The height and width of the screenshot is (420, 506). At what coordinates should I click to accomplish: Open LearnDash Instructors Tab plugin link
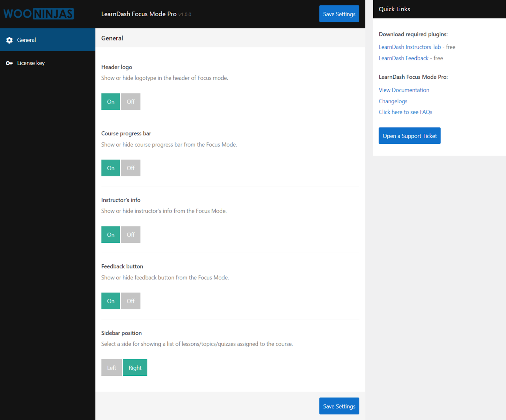point(410,47)
